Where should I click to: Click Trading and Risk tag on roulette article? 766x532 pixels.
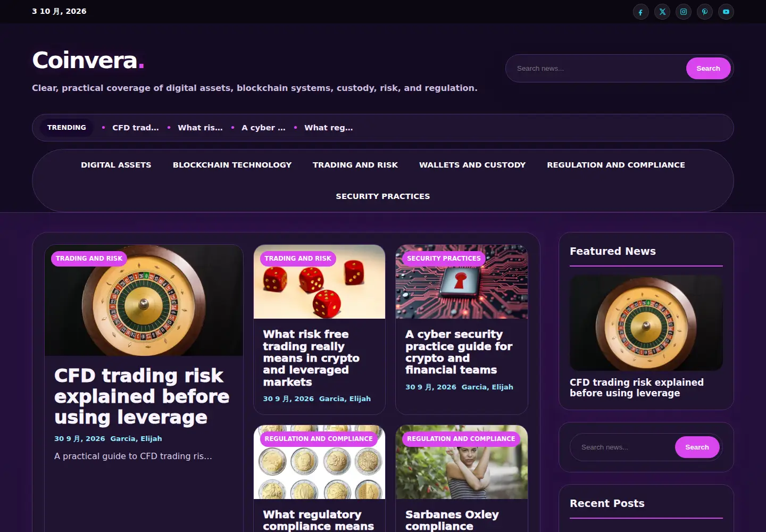(89, 259)
